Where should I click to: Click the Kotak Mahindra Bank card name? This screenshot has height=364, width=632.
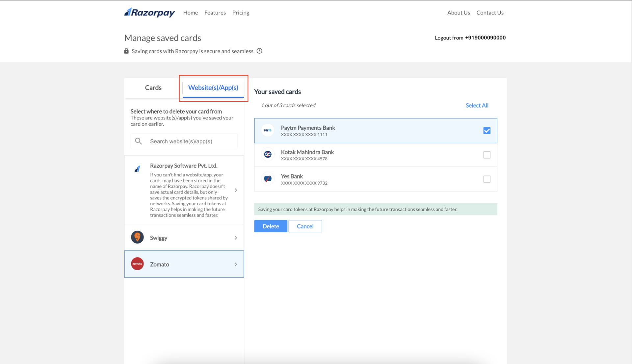pos(307,152)
